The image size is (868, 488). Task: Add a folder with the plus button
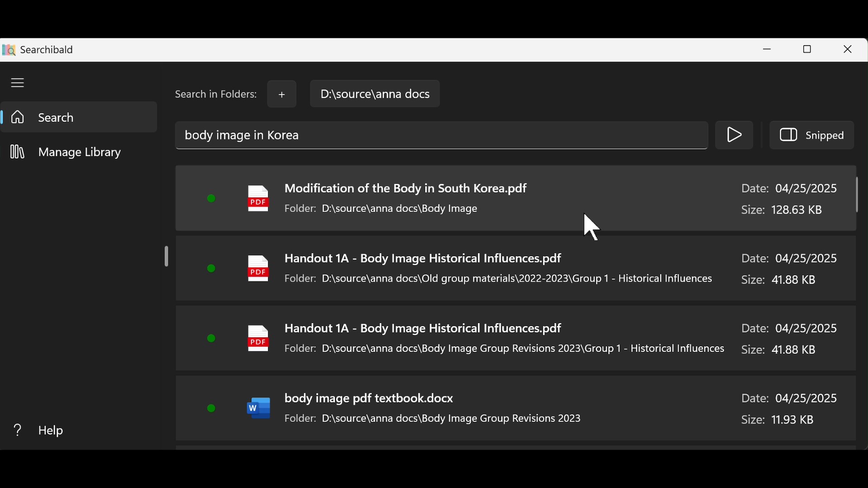point(282,94)
